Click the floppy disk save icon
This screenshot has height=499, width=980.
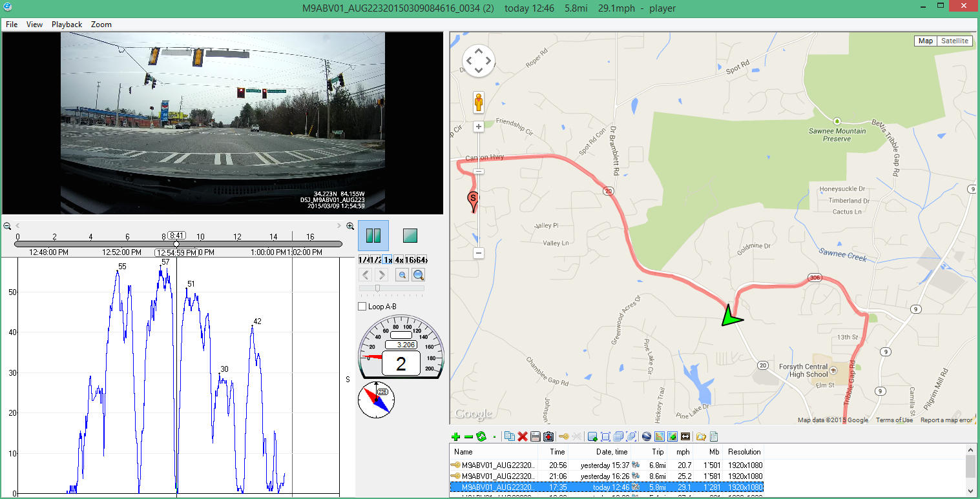pyautogui.click(x=536, y=437)
